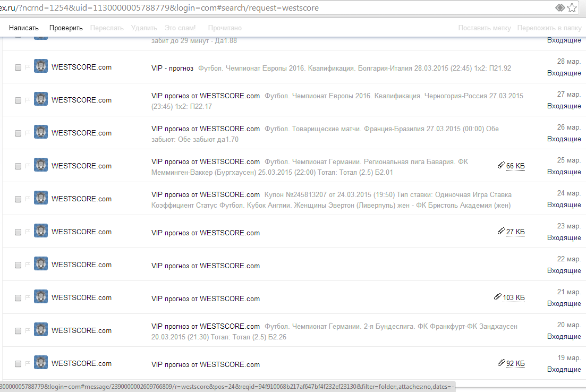Click the flag icon on the 28 мар. email
The width and height of the screenshot is (586, 392).
[x=27, y=67]
